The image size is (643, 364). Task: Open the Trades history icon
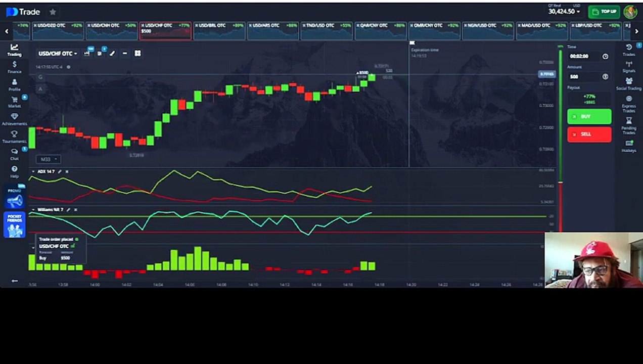pos(629,50)
